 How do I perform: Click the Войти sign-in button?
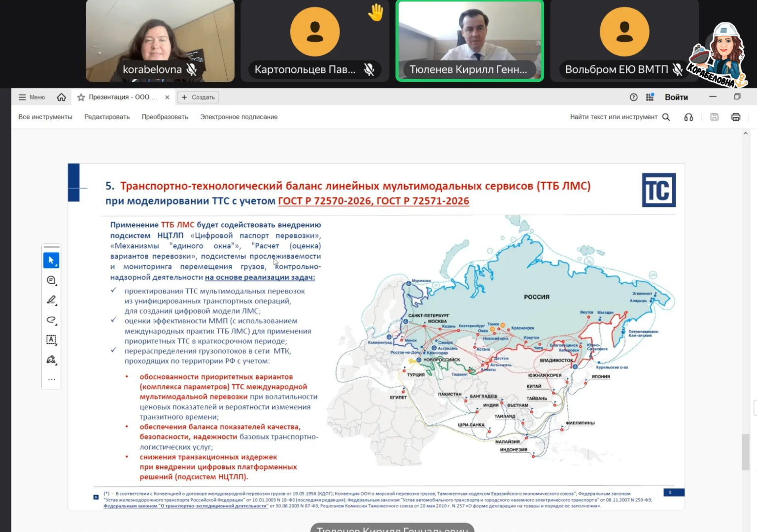[676, 97]
